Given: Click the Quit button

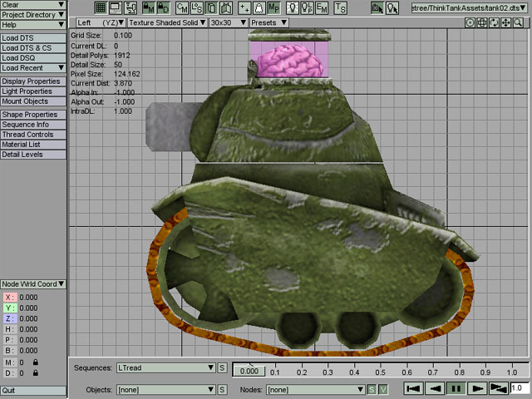Looking at the screenshot, I should 33,390.
